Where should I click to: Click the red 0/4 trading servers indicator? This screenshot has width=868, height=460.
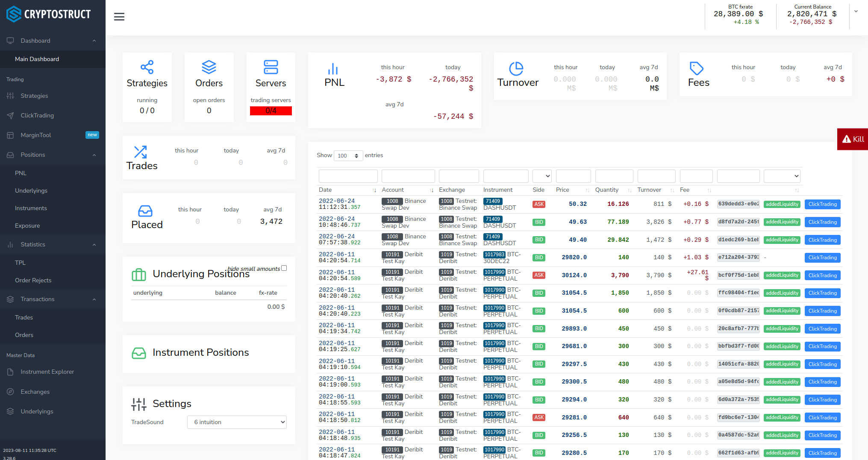(271, 111)
